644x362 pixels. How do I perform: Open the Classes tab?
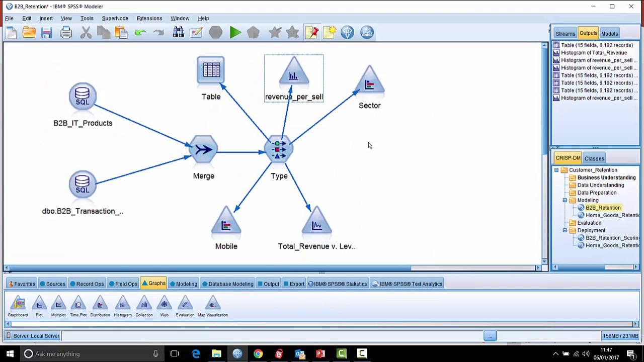coord(594,158)
